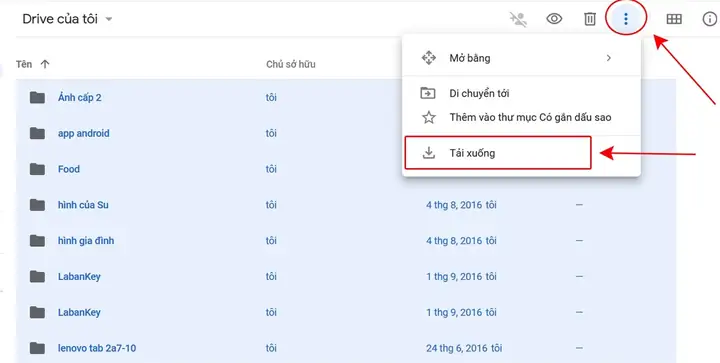The image size is (720, 363).
Task: Click date '4 thg 8, 2016' of 'hình của Su'
Action: pos(454,205)
